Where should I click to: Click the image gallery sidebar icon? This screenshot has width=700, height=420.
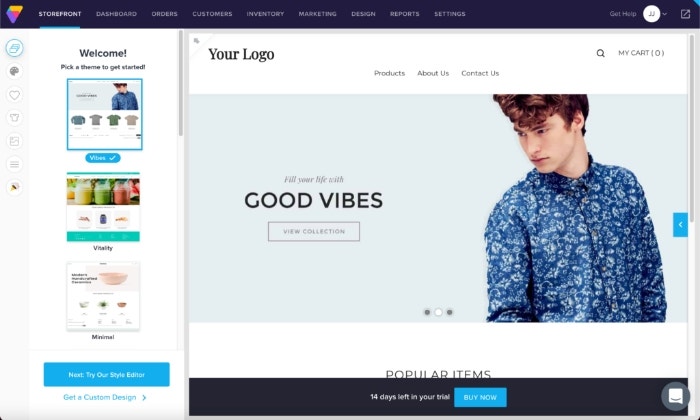pyautogui.click(x=14, y=141)
